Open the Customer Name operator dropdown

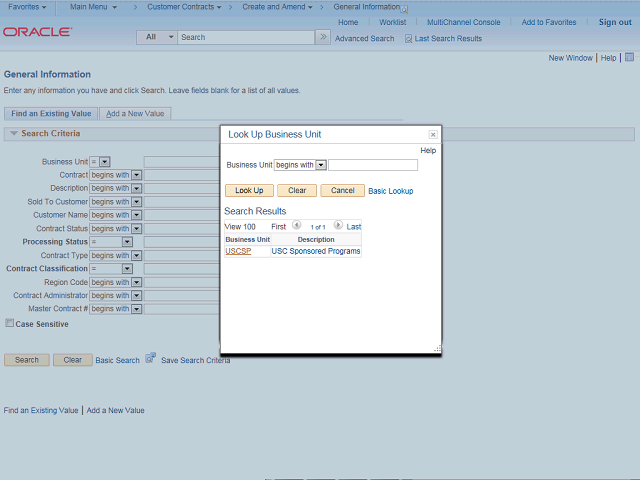click(137, 215)
